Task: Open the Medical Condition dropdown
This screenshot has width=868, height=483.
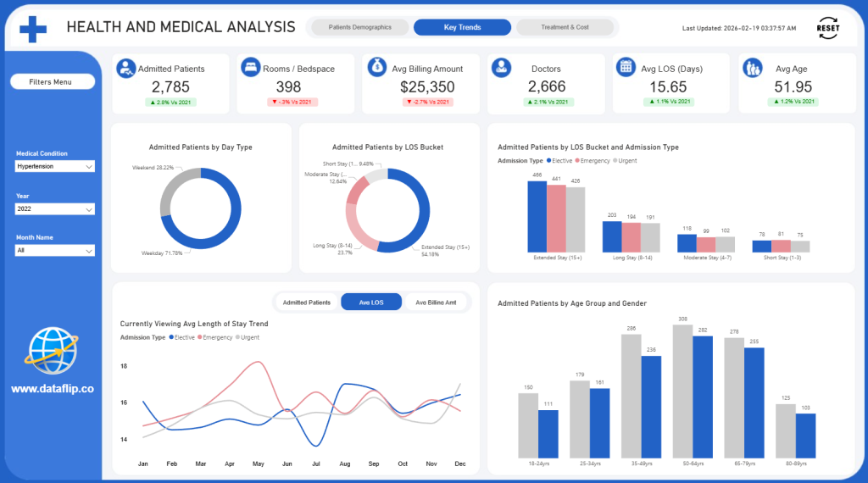Action: coord(55,167)
